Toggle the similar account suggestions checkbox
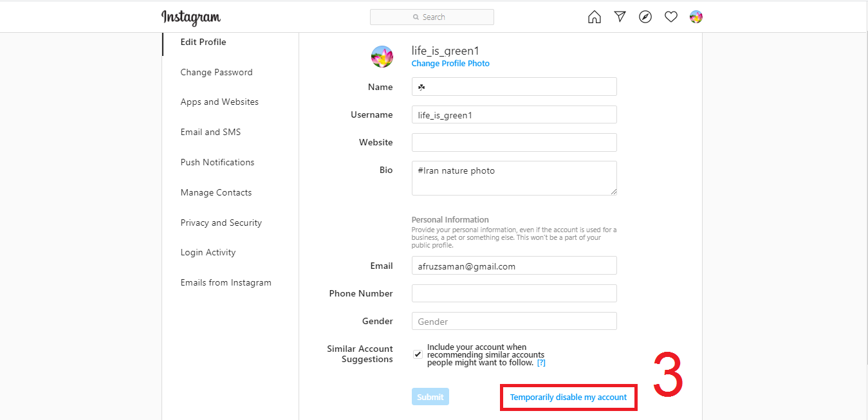The width and height of the screenshot is (868, 420). [418, 354]
